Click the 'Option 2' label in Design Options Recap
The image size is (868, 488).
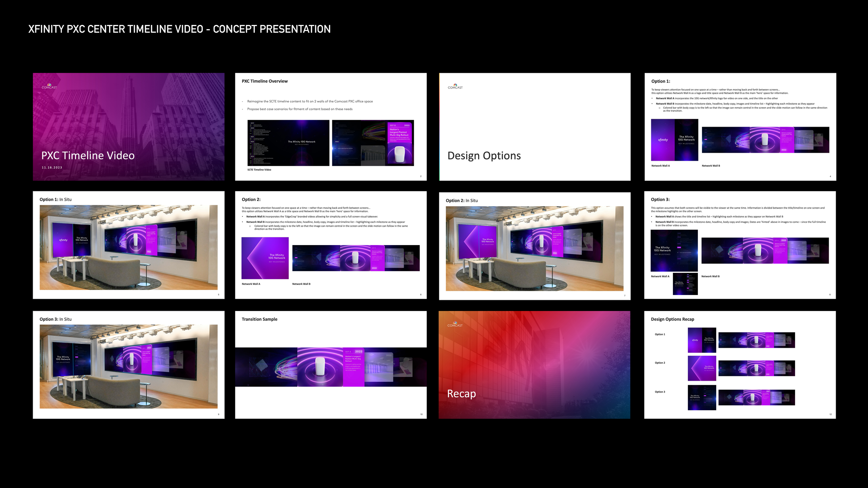tap(660, 363)
